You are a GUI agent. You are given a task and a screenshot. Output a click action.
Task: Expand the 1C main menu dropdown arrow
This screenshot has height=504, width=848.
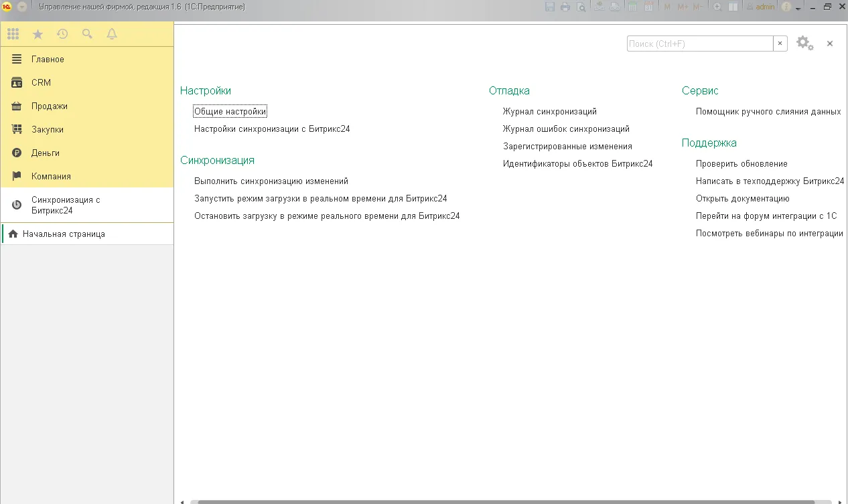pos(21,7)
